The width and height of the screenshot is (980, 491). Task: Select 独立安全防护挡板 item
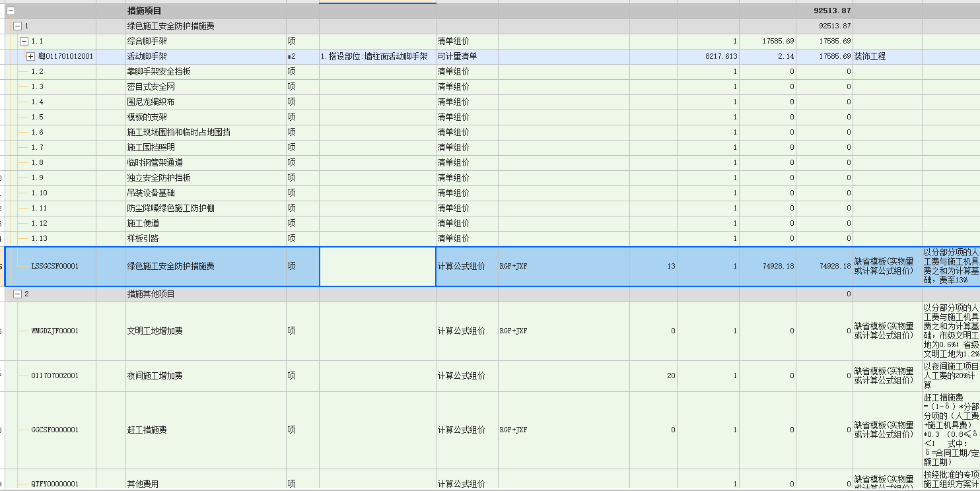159,178
